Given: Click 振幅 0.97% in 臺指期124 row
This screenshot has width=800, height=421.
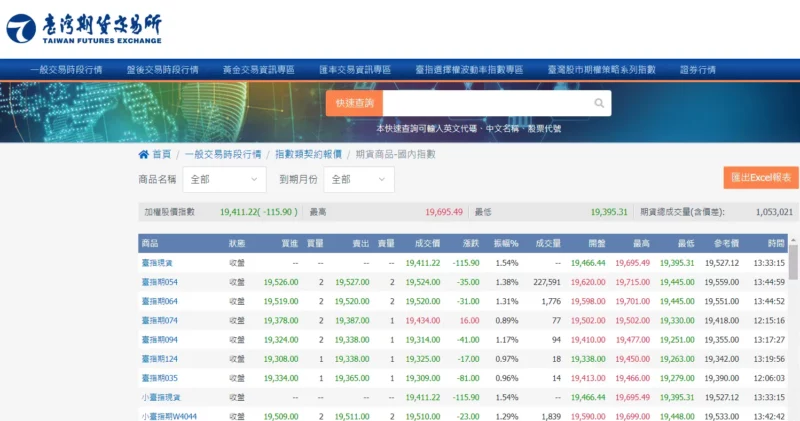Looking at the screenshot, I should [507, 359].
